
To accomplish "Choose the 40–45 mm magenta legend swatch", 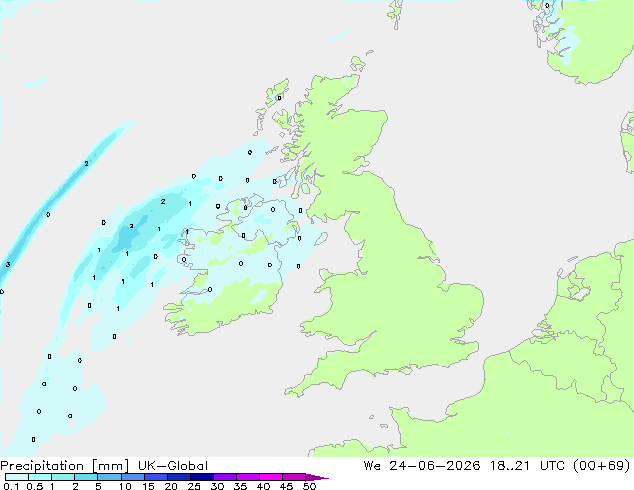I will point(271,477).
